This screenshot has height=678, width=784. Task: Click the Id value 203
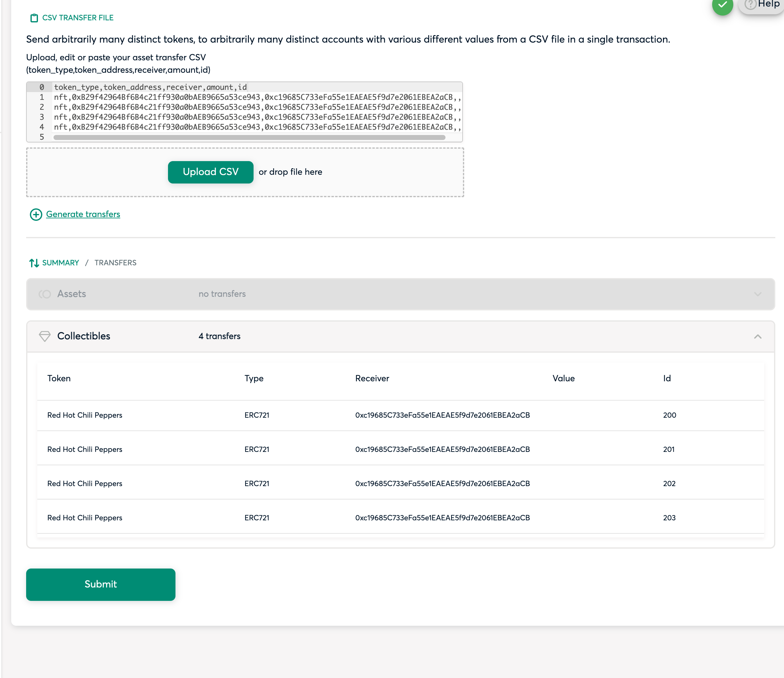coord(669,518)
